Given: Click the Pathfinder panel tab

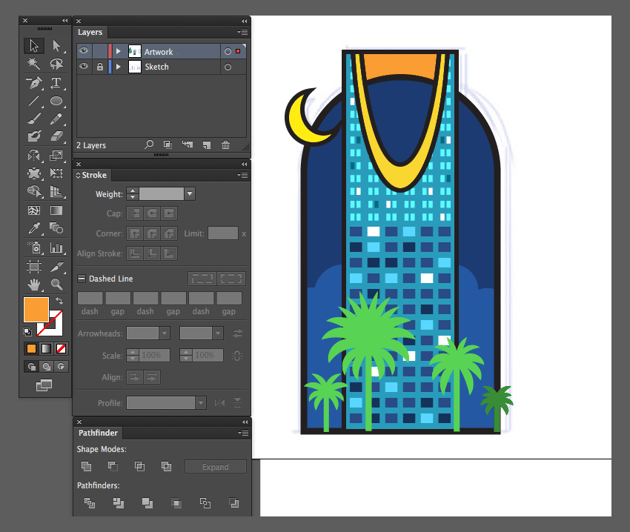Looking at the screenshot, I should (x=98, y=433).
